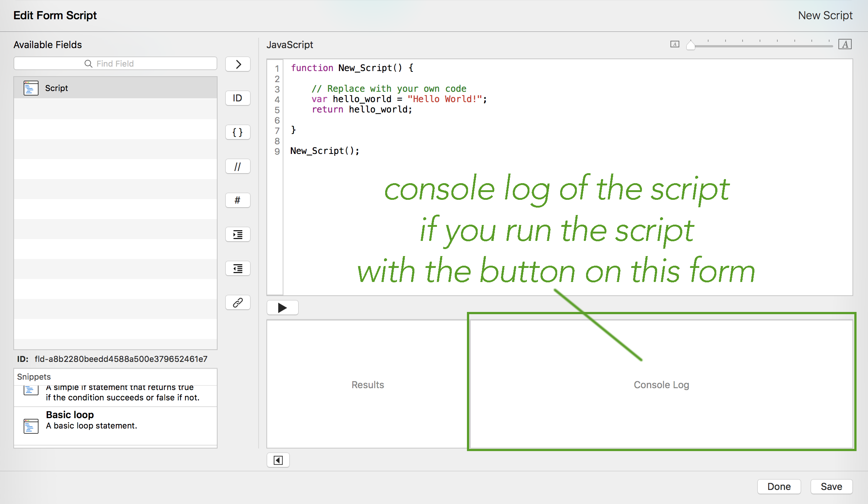The height and width of the screenshot is (504, 868).
Task: Click the large font size A icon
Action: click(845, 44)
